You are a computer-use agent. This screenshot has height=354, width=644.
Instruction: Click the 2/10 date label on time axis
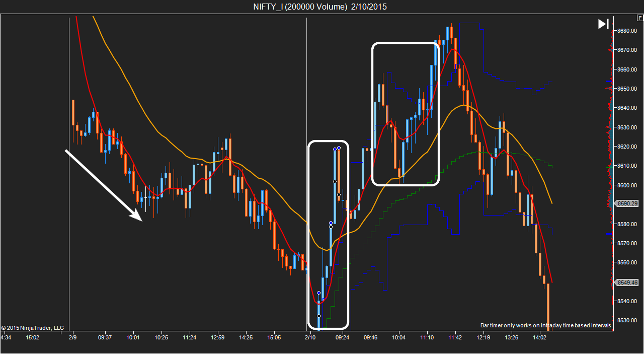(310, 337)
